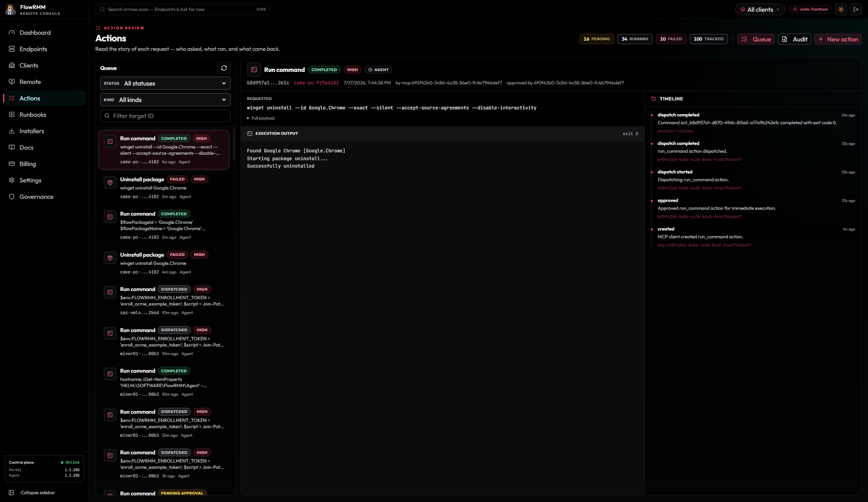
Task: Open the cake-pc-915b4182 endpoint link
Action: click(x=316, y=83)
